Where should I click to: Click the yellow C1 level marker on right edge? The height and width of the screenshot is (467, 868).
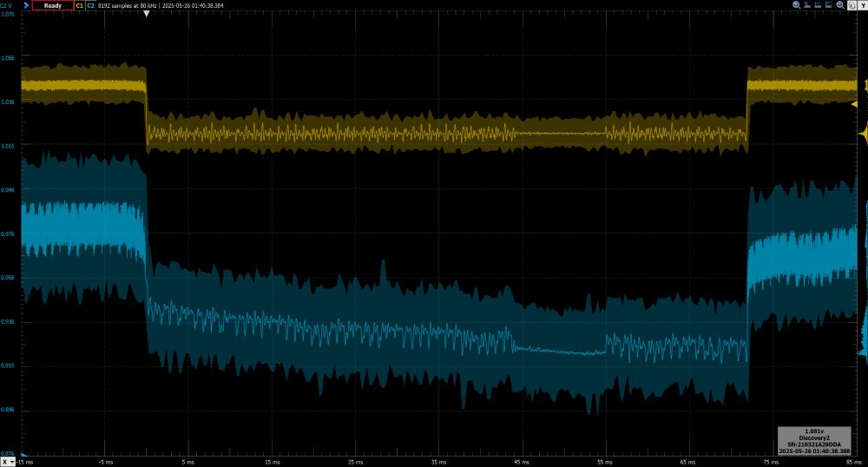click(854, 104)
